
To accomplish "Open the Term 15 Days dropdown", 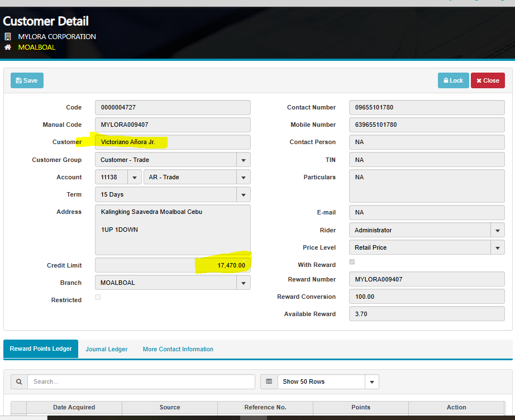I will click(x=243, y=194).
